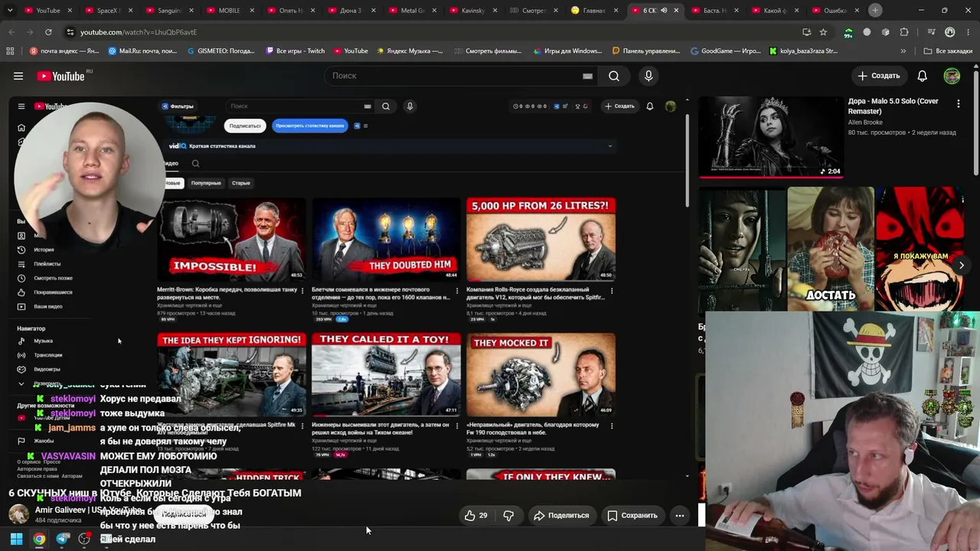Click the magnifier search button in YouTube header
The height and width of the screenshot is (551, 980).
tap(614, 76)
